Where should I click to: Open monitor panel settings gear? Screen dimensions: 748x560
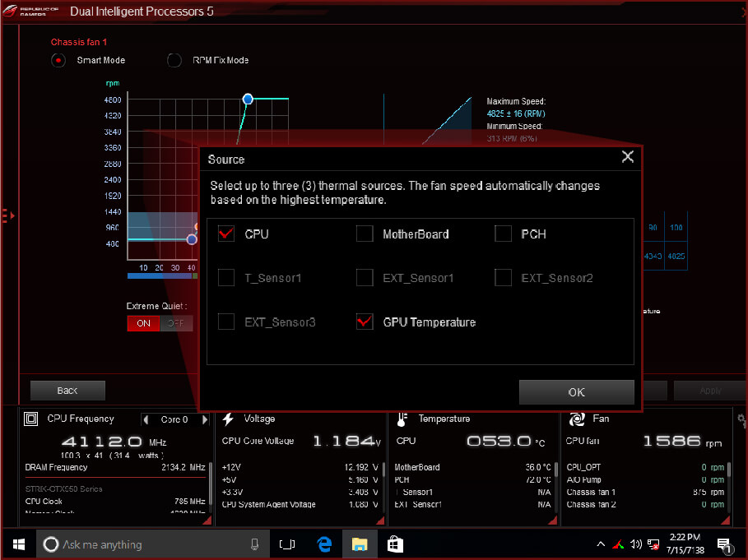coord(741,419)
